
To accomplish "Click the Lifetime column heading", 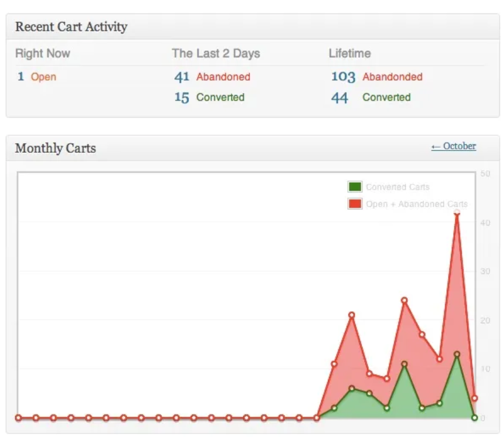I will pos(350,53).
